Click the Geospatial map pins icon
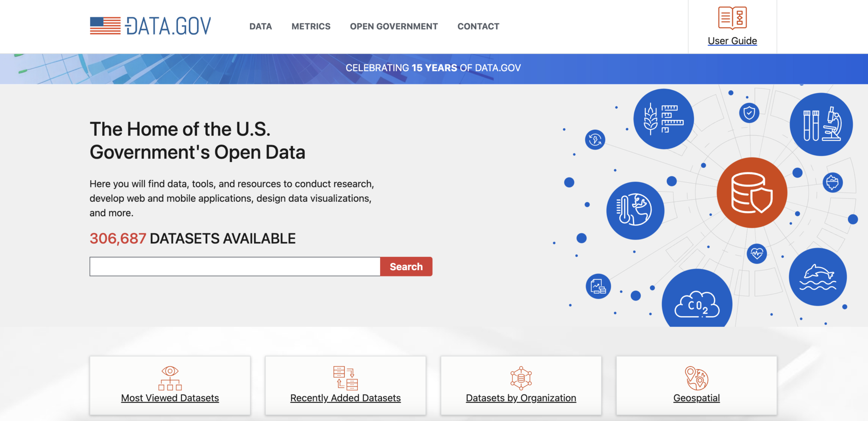 [696, 379]
